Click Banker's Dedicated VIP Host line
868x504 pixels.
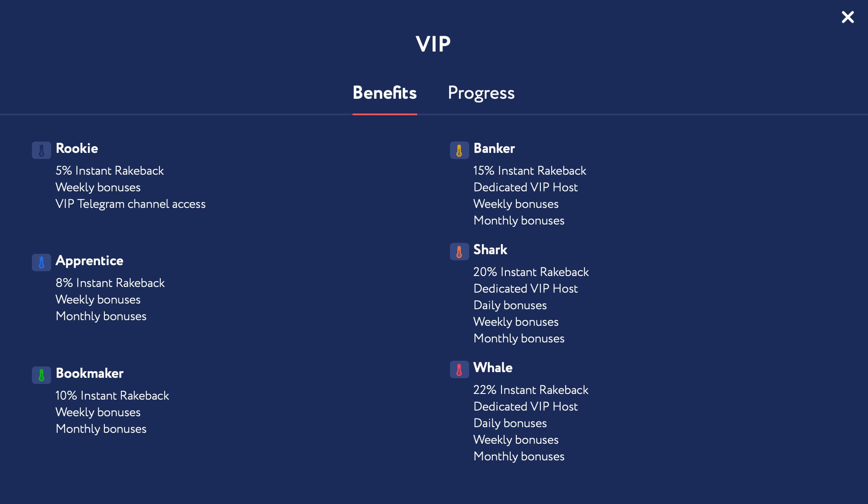[526, 187]
